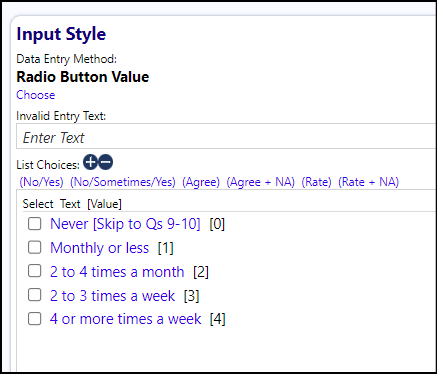The height and width of the screenshot is (374, 437).
Task: Tick the '4 or more times a week' checkbox
Action: click(35, 319)
